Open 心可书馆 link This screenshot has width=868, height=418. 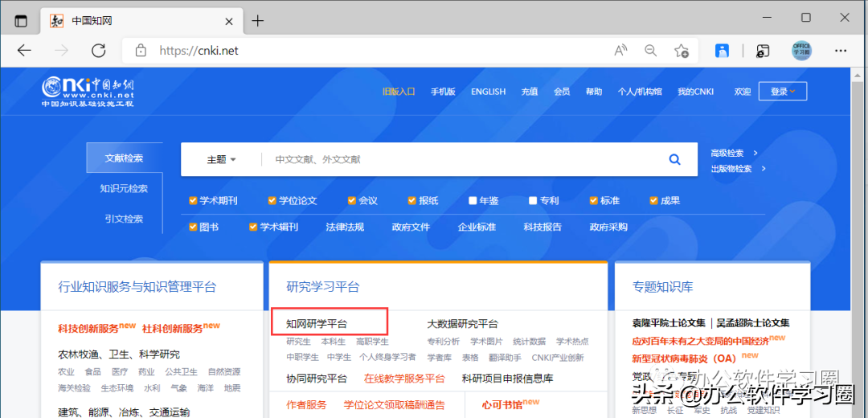click(x=502, y=404)
